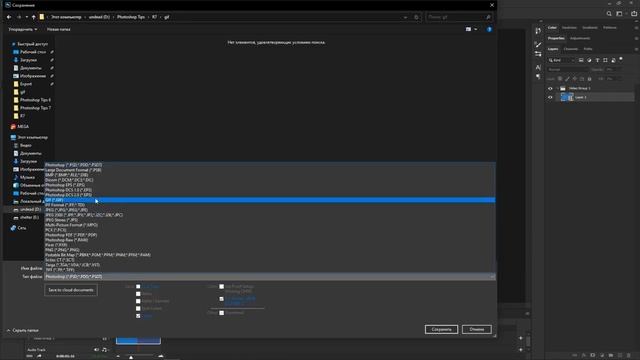Collapse the Video Group 1 expander arrow

[x=558, y=89]
